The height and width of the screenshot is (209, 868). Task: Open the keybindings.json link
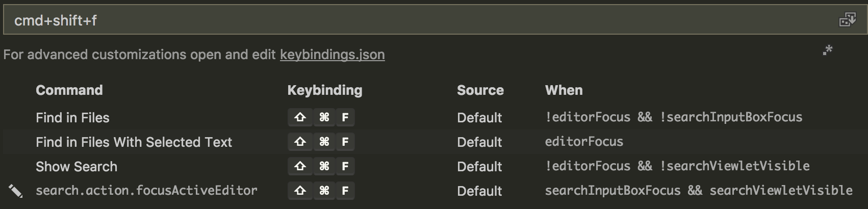(332, 55)
